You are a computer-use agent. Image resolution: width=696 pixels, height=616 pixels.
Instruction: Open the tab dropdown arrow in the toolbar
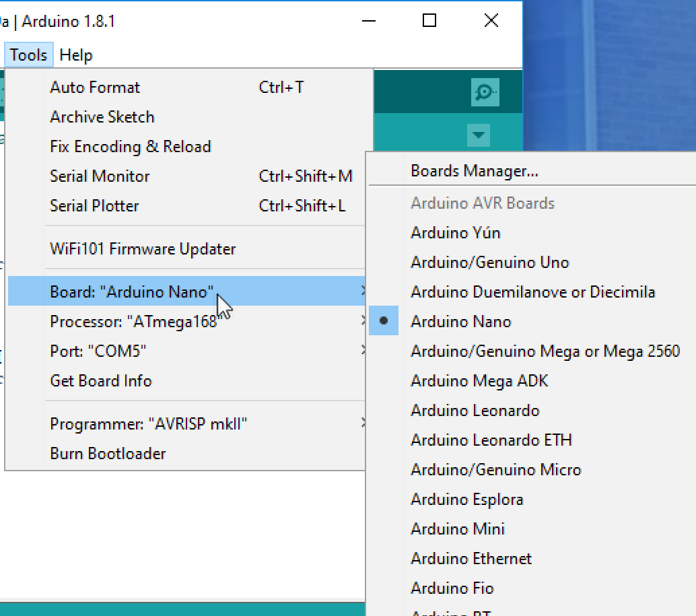(479, 135)
